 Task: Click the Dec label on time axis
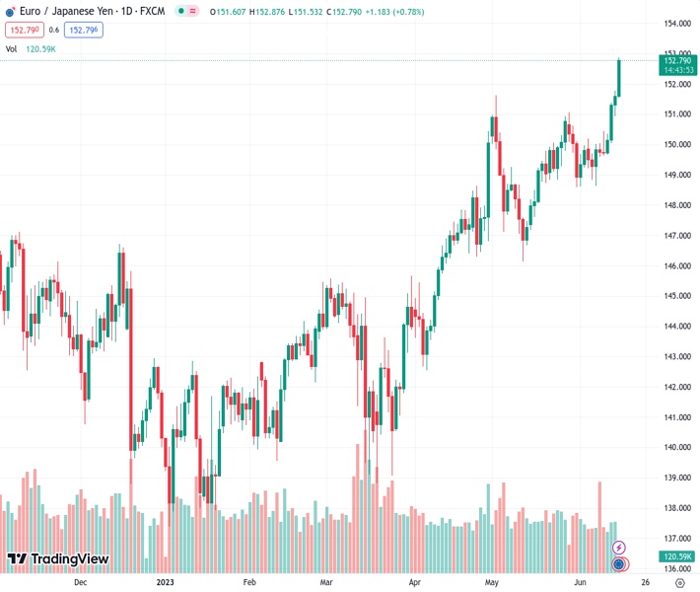[81, 582]
